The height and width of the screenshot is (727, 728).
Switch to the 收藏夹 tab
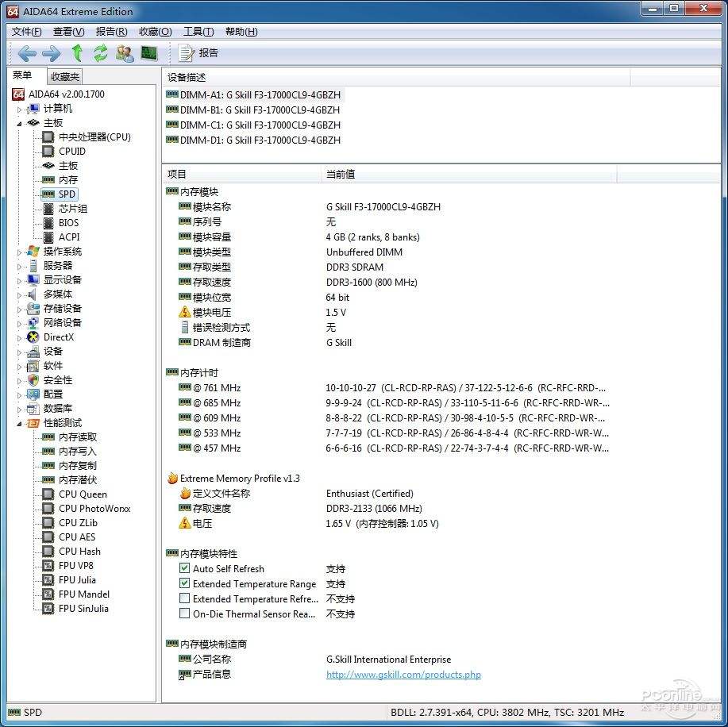(65, 77)
